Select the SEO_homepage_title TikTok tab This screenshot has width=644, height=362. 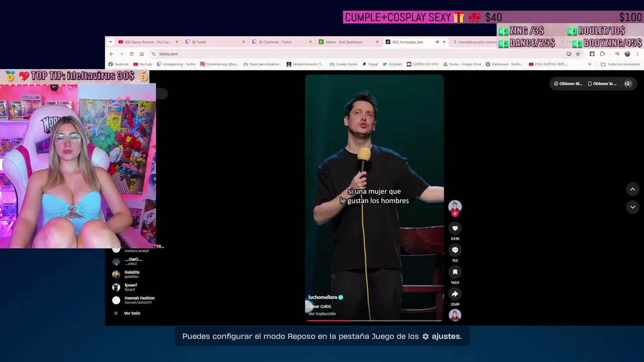pyautogui.click(x=416, y=42)
